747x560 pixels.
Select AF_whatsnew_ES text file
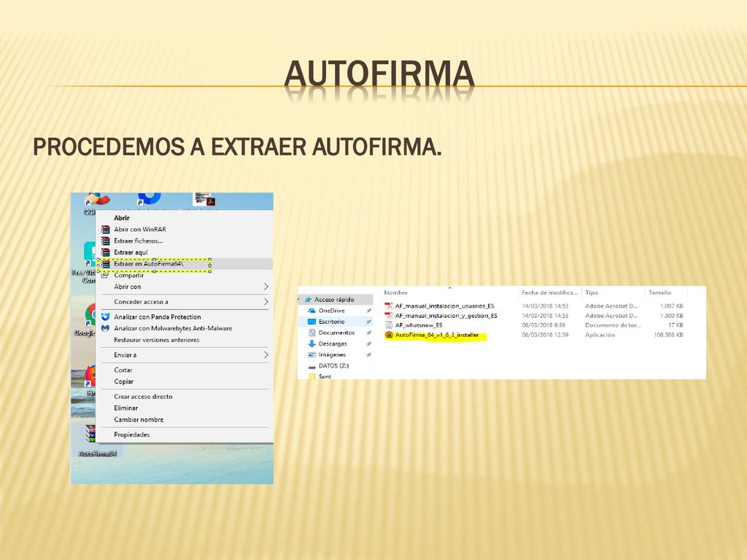(419, 324)
